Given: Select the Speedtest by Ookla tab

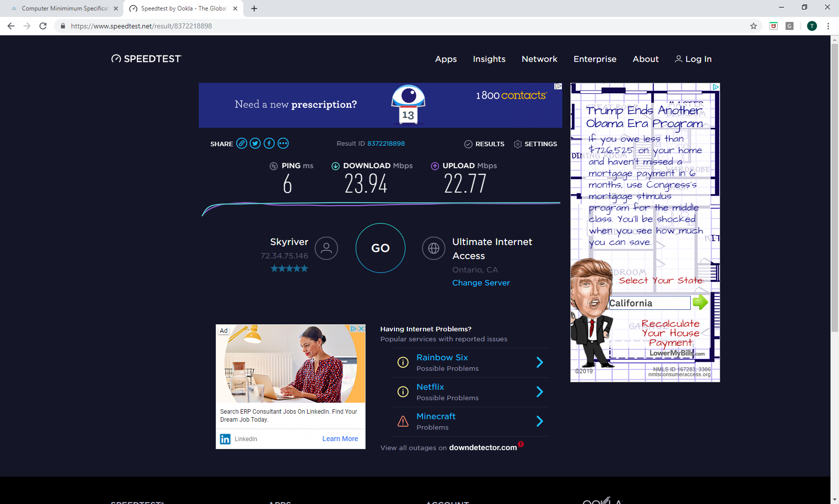Looking at the screenshot, I should [x=183, y=8].
